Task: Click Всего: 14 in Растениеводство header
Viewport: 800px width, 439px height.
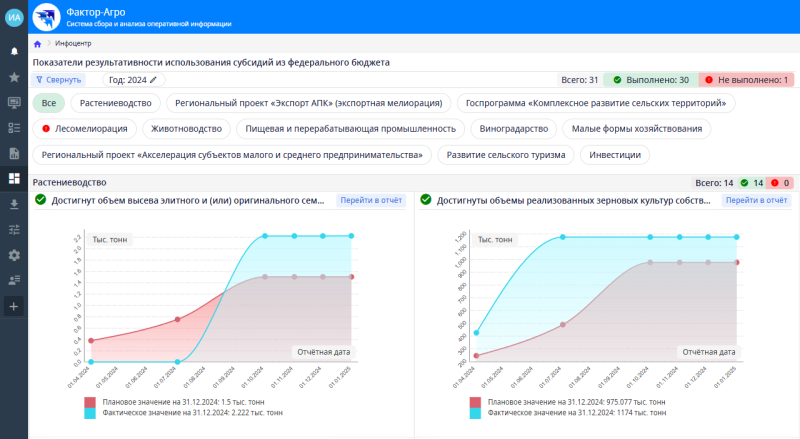Action: [714, 183]
